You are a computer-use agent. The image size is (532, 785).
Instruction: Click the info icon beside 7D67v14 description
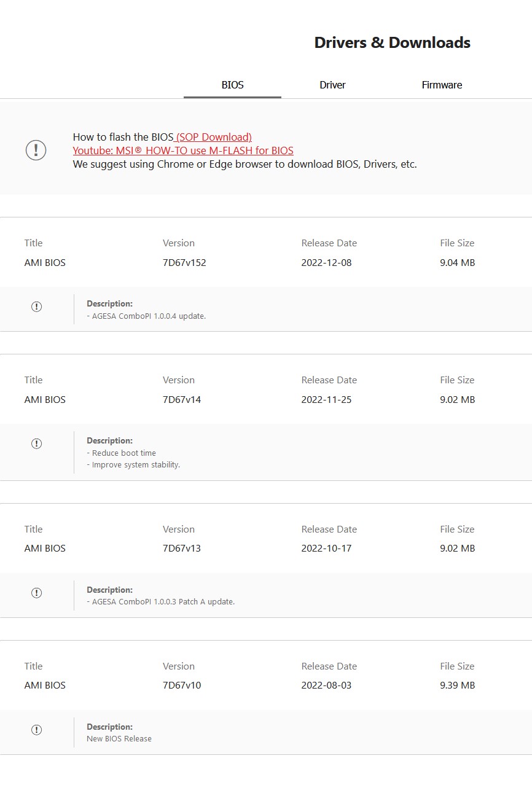click(x=36, y=443)
